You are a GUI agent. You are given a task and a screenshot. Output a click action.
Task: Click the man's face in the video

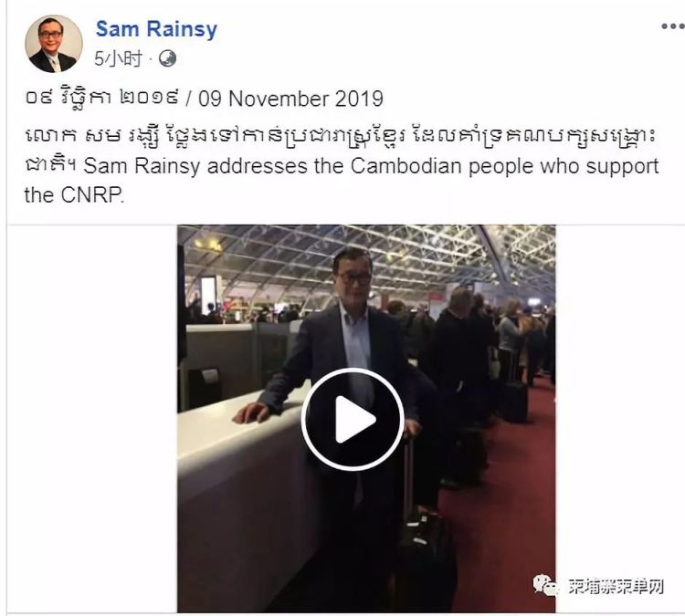tap(353, 275)
